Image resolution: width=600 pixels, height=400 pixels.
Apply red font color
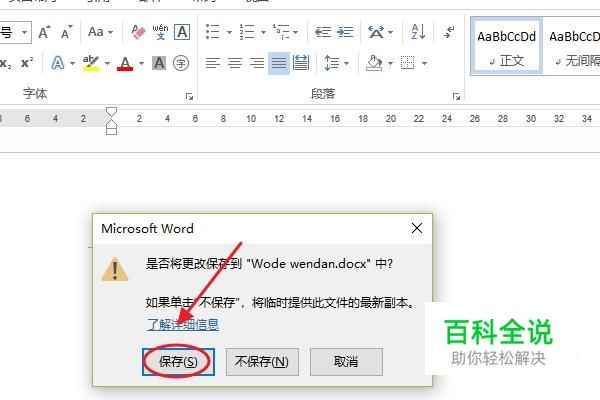tap(125, 63)
